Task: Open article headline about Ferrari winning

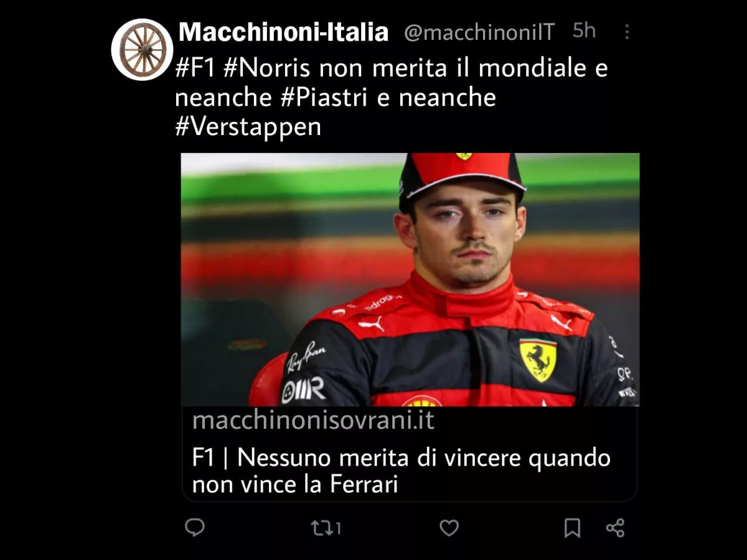Action: pyautogui.click(x=401, y=471)
